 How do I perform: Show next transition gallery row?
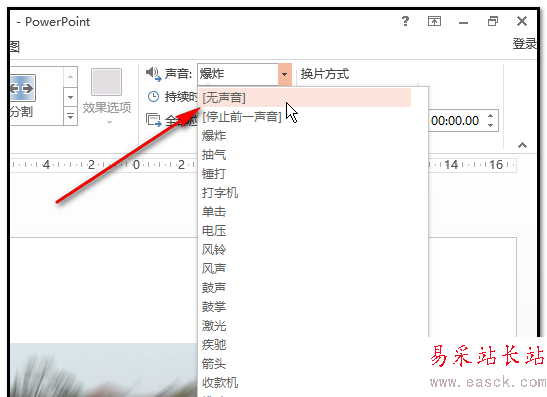[70, 97]
